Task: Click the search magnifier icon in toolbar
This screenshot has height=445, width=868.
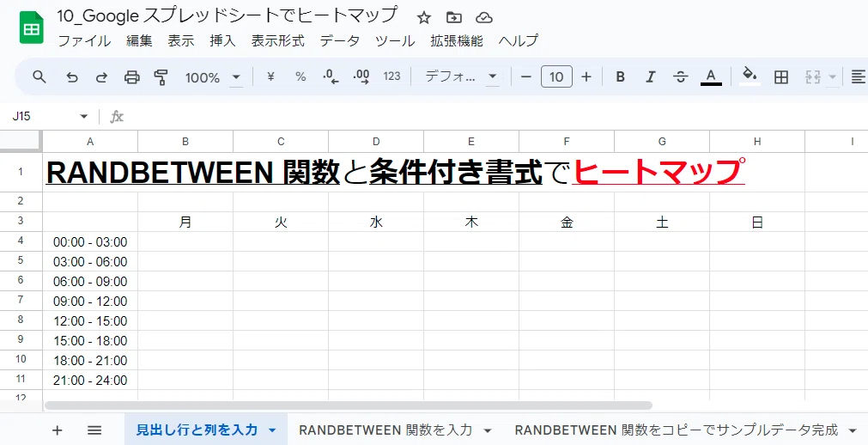Action: 39,77
